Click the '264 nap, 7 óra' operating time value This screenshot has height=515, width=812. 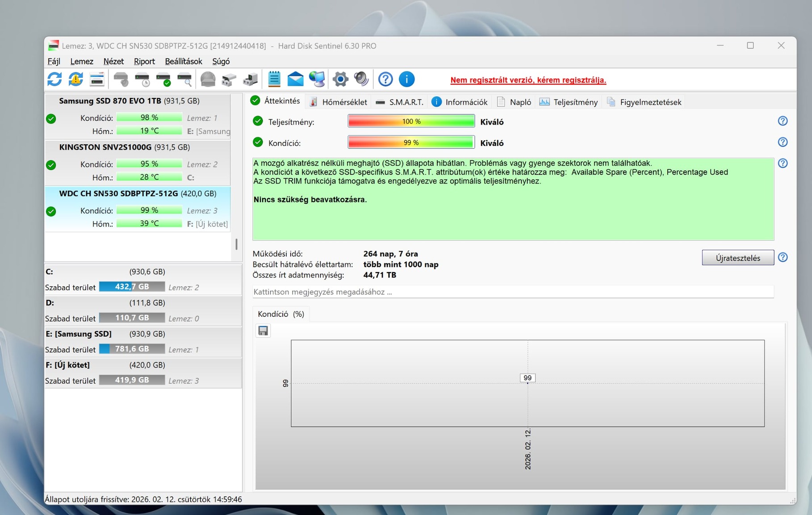[391, 254]
